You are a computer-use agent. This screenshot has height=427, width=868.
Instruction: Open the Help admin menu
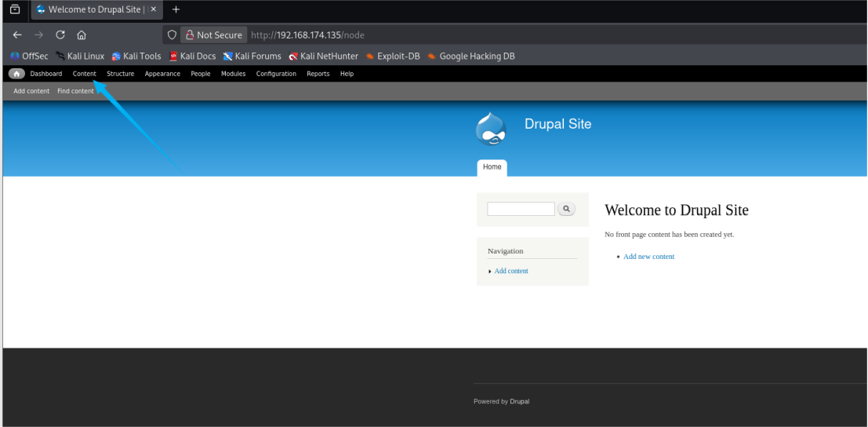347,74
